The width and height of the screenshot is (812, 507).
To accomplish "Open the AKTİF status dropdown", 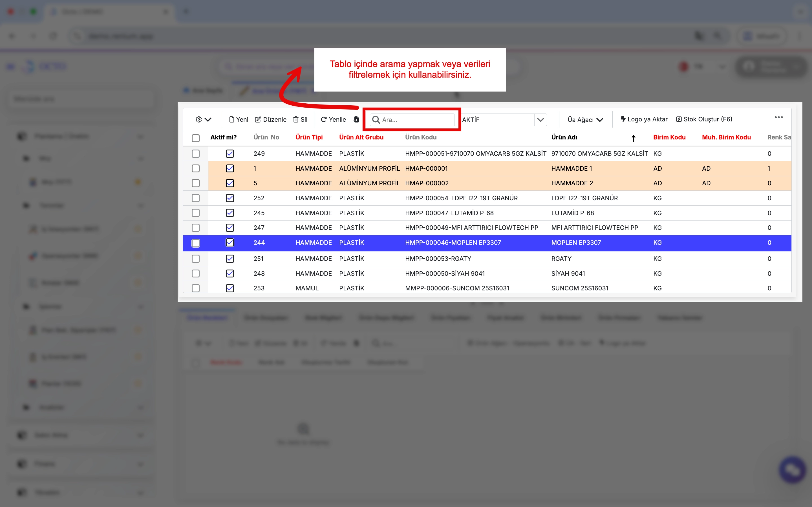I will [x=540, y=119].
